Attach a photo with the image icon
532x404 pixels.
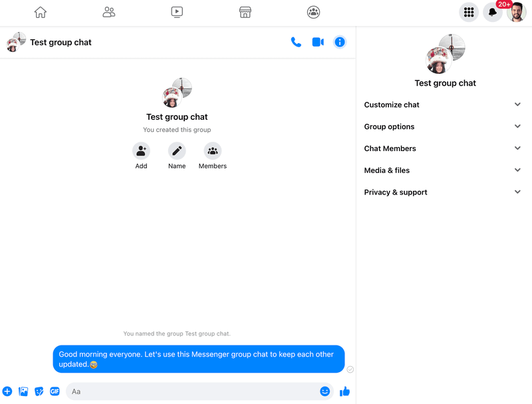point(23,391)
